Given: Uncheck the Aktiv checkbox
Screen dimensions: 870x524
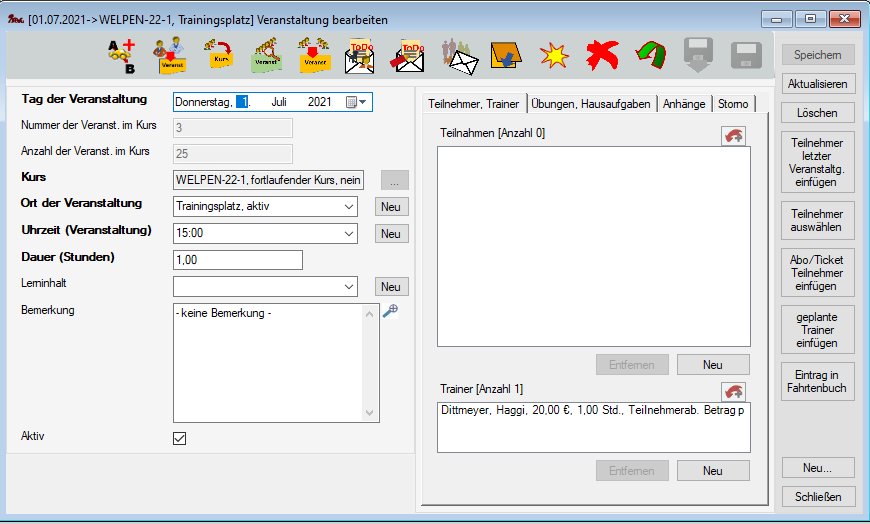Looking at the screenshot, I should (x=180, y=438).
